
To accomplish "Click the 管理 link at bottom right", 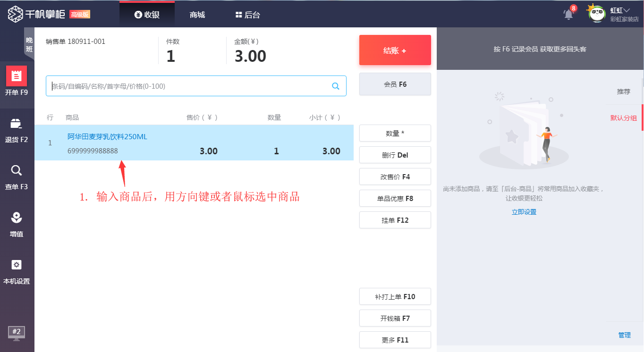I will coord(624,335).
